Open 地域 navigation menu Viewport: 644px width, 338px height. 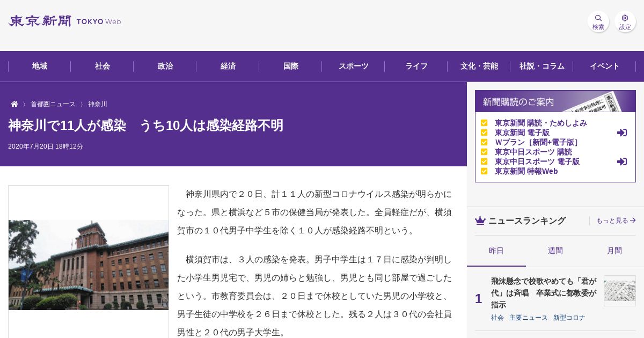point(40,67)
